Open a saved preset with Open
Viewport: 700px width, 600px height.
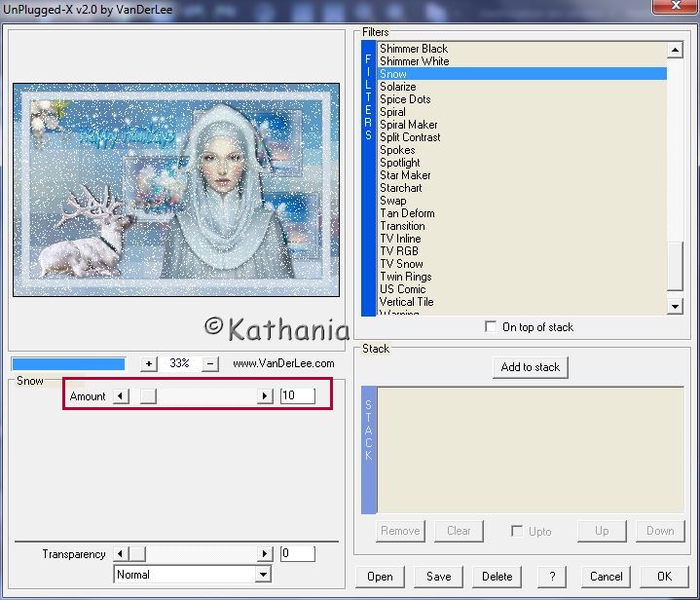coord(380,577)
